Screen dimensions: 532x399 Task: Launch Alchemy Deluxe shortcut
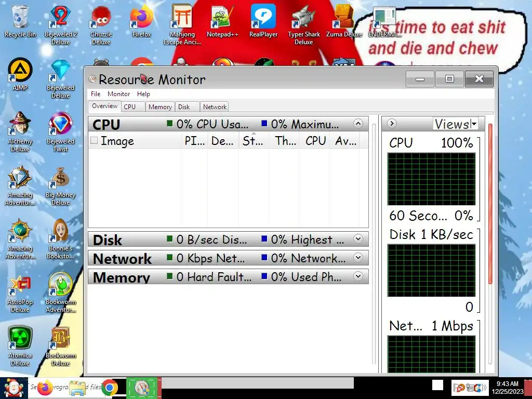pyautogui.click(x=20, y=132)
